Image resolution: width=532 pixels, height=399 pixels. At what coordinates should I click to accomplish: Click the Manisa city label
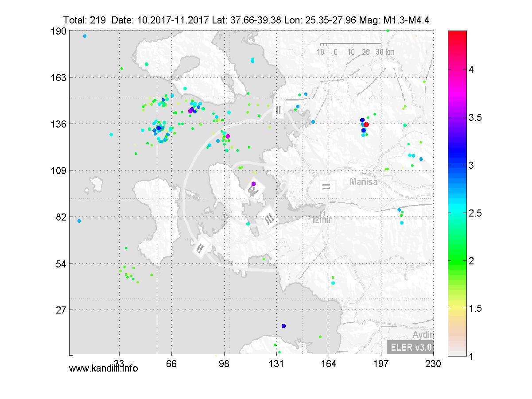(364, 182)
